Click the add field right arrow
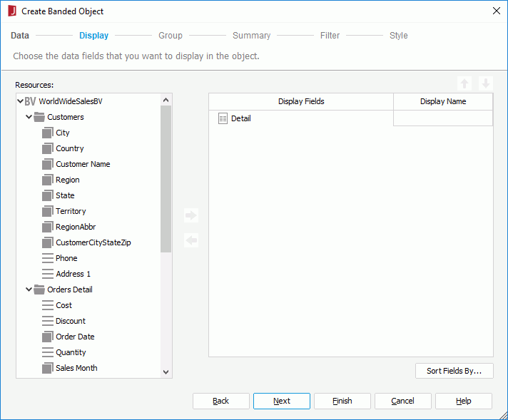The height and width of the screenshot is (420, 508). click(191, 215)
